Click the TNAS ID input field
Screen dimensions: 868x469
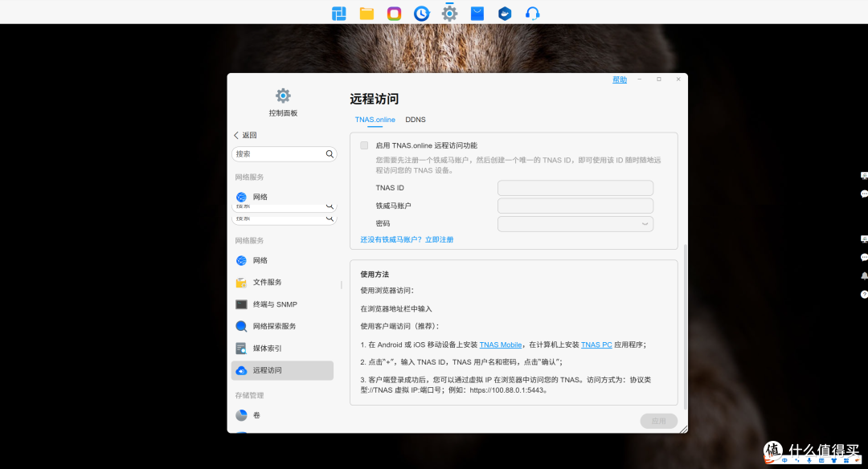click(575, 188)
